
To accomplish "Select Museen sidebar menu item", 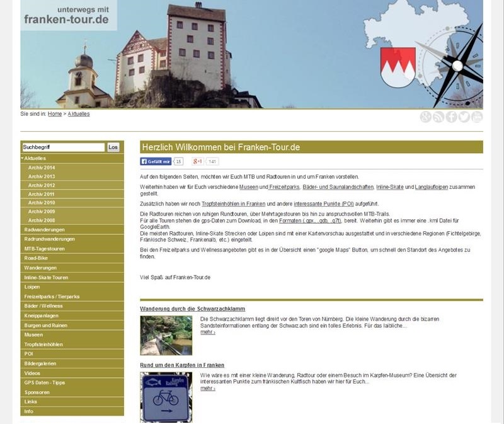I will (72, 335).
